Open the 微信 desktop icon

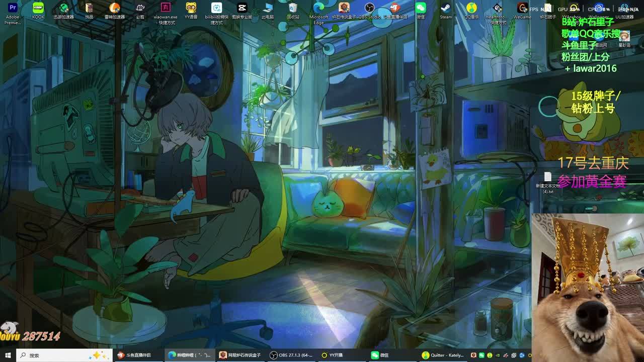(x=421, y=9)
